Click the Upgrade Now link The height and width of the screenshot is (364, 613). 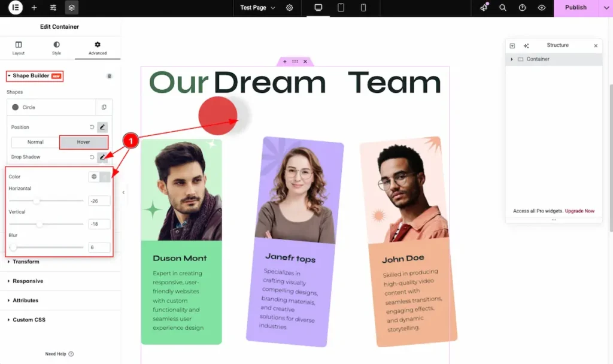pyautogui.click(x=579, y=211)
